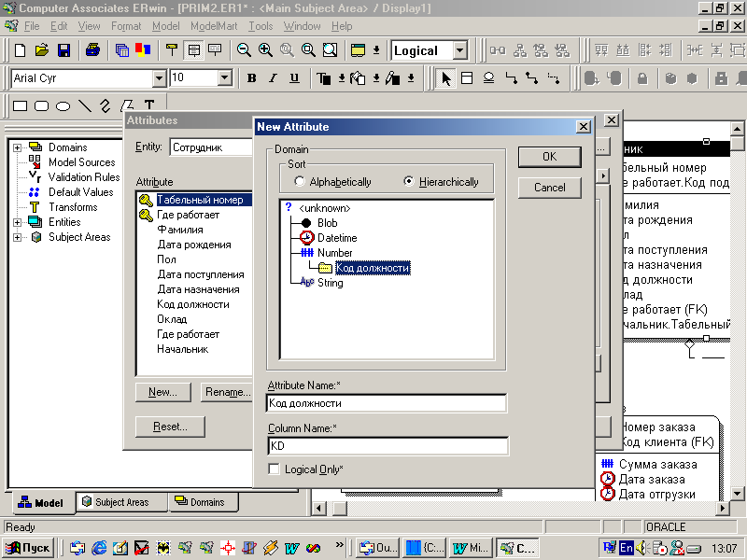Select the text T drawing tool
The image size is (747, 560).
pos(148,105)
